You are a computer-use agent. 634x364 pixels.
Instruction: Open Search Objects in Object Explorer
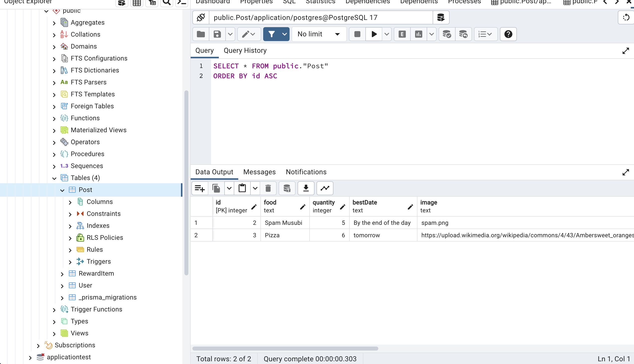[167, 2]
